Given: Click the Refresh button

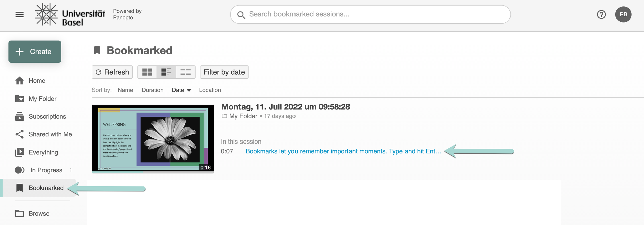Looking at the screenshot, I should click(112, 72).
